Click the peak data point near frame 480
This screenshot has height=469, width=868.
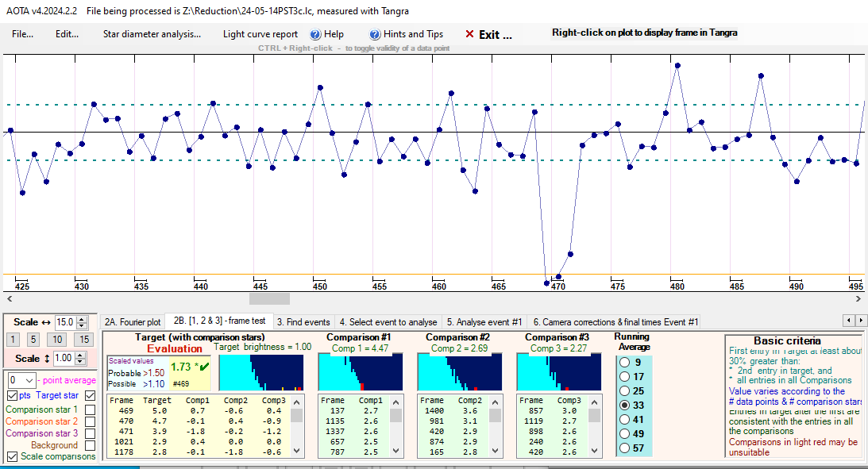click(677, 65)
